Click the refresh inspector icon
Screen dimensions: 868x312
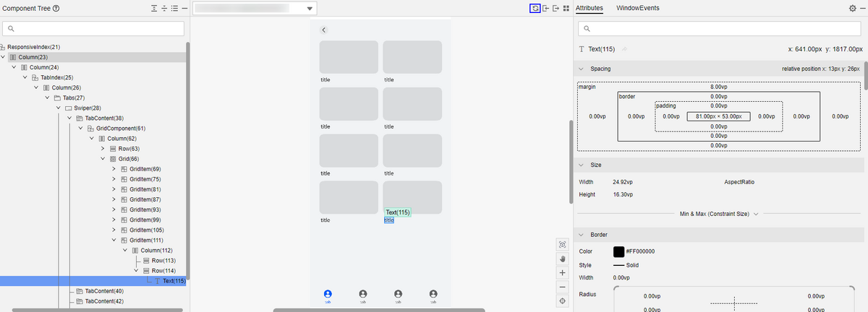point(535,8)
